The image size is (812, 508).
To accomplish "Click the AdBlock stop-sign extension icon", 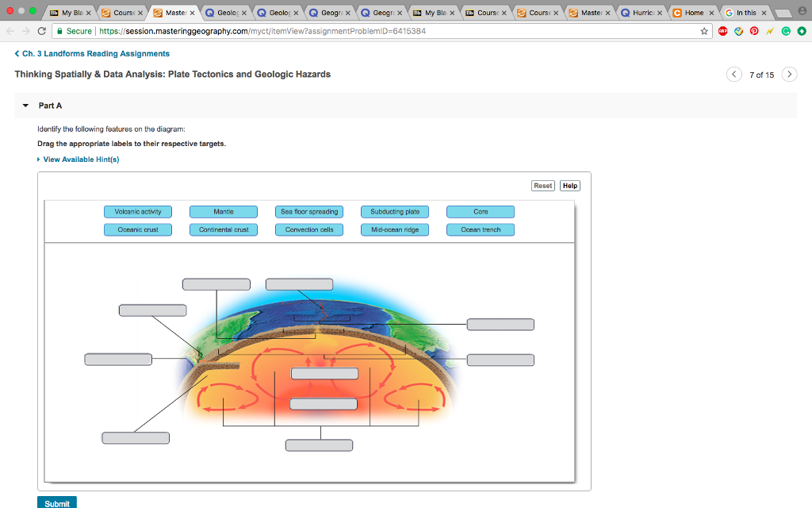I will (723, 31).
